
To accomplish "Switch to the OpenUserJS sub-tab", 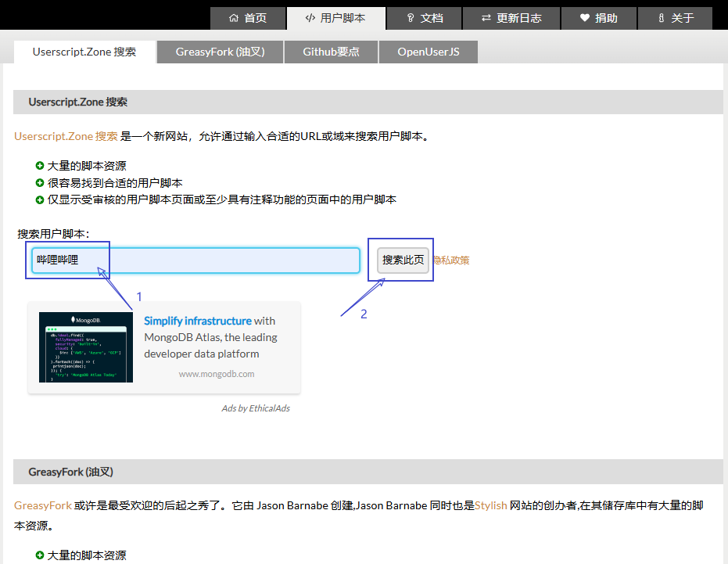I will pos(429,52).
